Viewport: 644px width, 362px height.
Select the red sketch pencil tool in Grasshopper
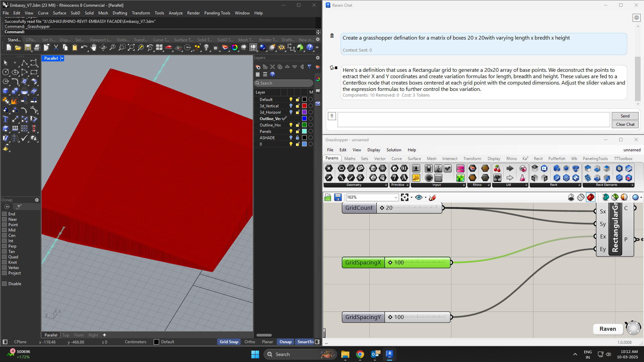pyautogui.click(x=433, y=197)
